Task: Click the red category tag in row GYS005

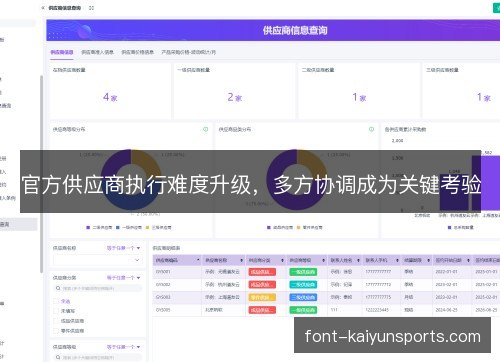Action: (262, 310)
